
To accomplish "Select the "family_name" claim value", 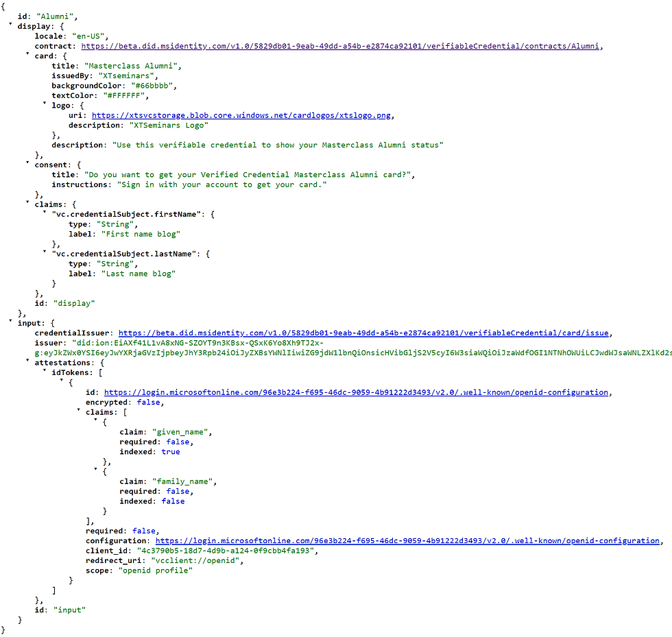I will point(182,481).
